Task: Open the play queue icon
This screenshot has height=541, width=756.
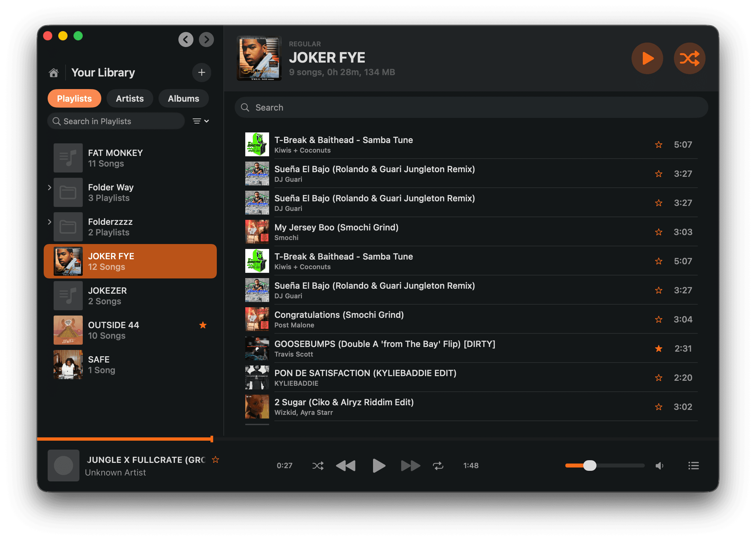Action: [693, 466]
